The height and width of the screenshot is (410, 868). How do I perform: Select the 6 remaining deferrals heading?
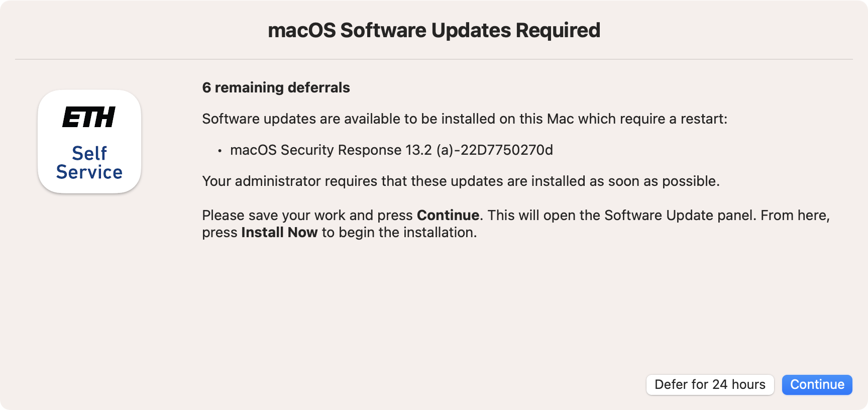276,87
